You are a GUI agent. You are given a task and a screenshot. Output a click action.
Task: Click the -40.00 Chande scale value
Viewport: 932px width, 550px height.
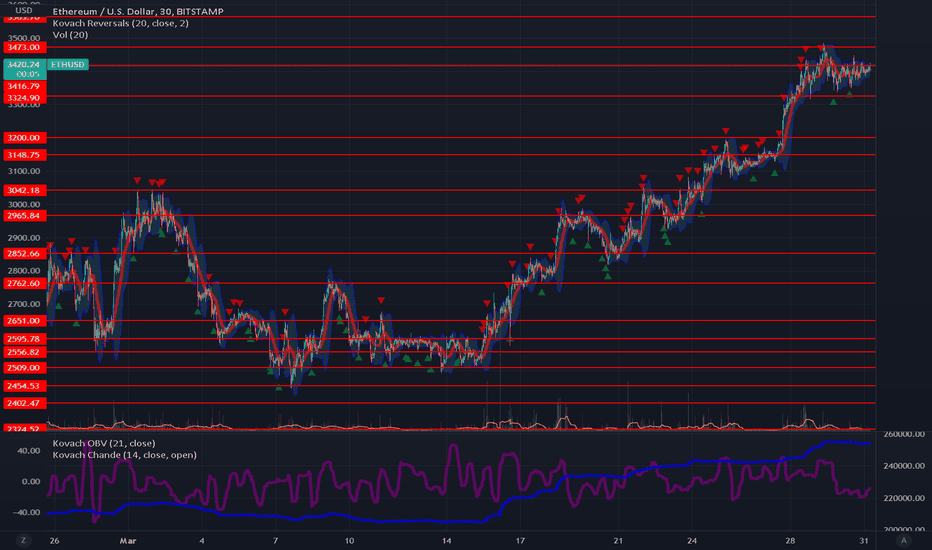pos(27,512)
